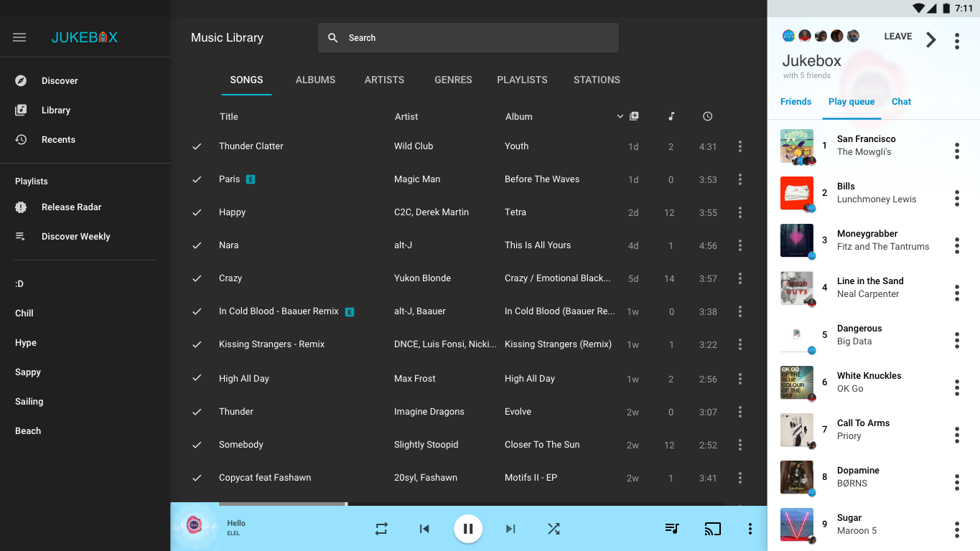Open the Chat tab in Jukebox

tap(901, 102)
